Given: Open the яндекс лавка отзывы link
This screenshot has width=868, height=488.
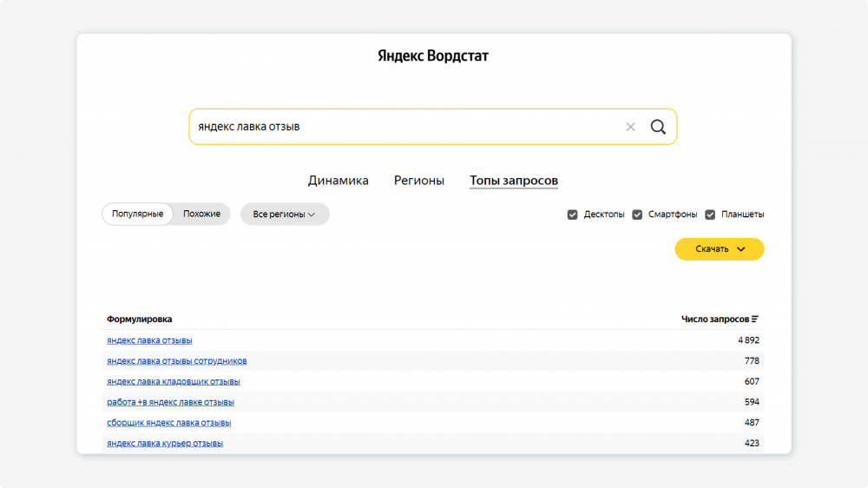Looking at the screenshot, I should [x=149, y=340].
